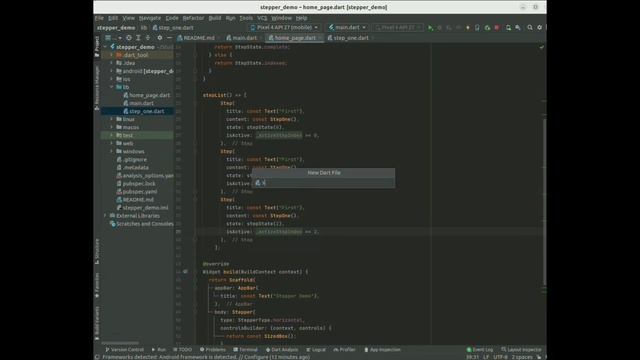The image size is (640, 360).
Task: Switch to step_one.dart editor tab
Action: (x=351, y=38)
